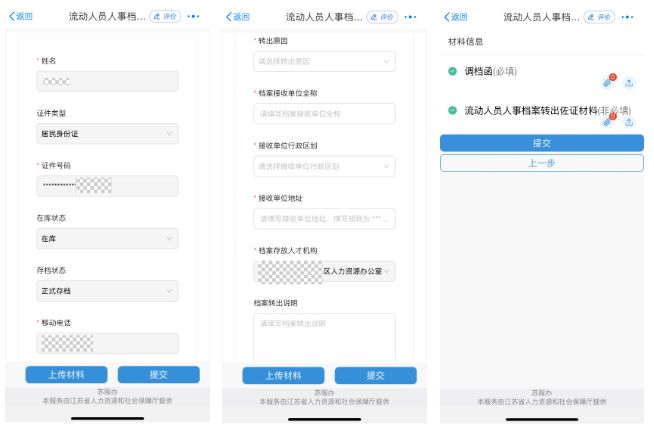Click the 上一步 button
Screen dimensions: 654x441
(542, 163)
